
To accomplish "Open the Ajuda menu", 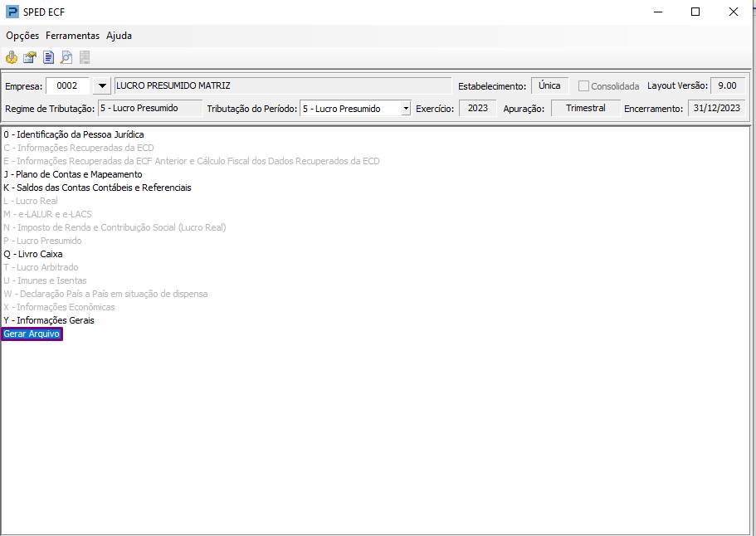I will pos(119,36).
